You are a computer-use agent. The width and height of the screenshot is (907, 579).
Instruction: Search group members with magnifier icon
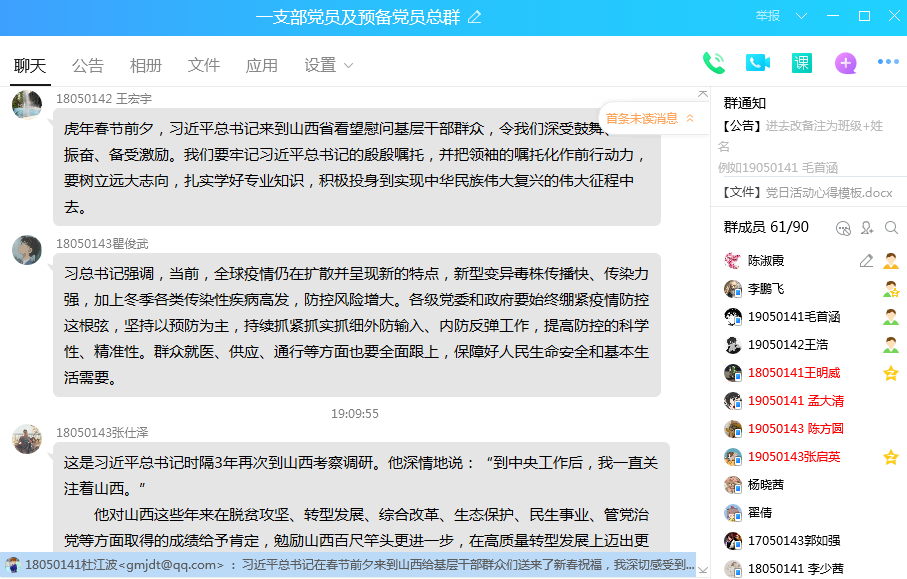coord(891,228)
